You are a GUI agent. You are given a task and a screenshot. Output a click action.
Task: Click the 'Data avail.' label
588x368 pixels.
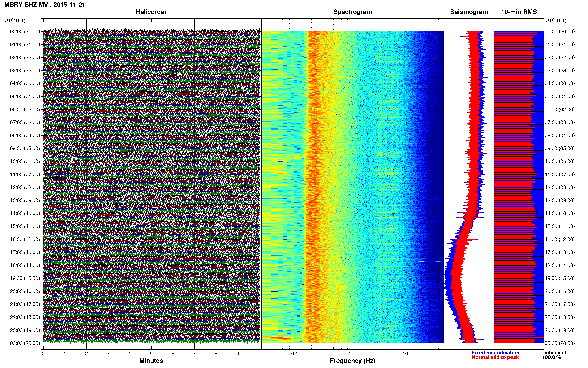click(x=555, y=353)
